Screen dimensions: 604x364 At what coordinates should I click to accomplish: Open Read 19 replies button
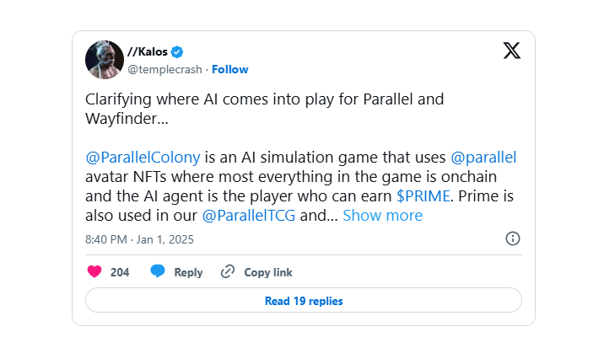click(x=304, y=301)
